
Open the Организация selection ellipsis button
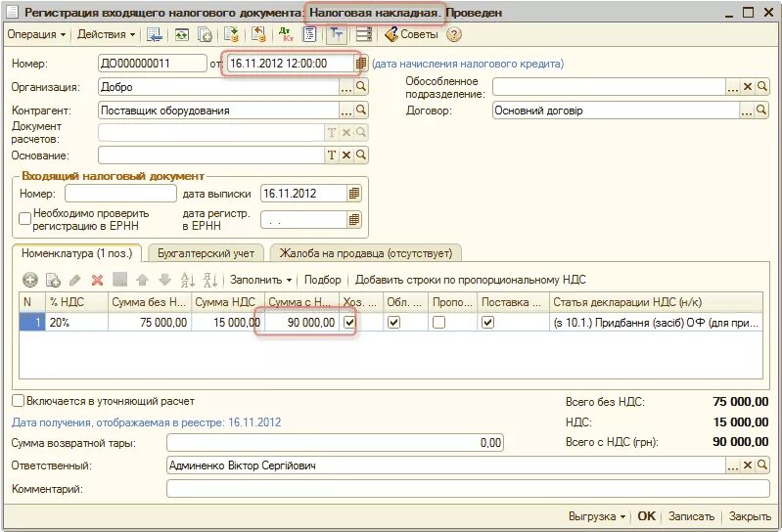pyautogui.click(x=346, y=87)
